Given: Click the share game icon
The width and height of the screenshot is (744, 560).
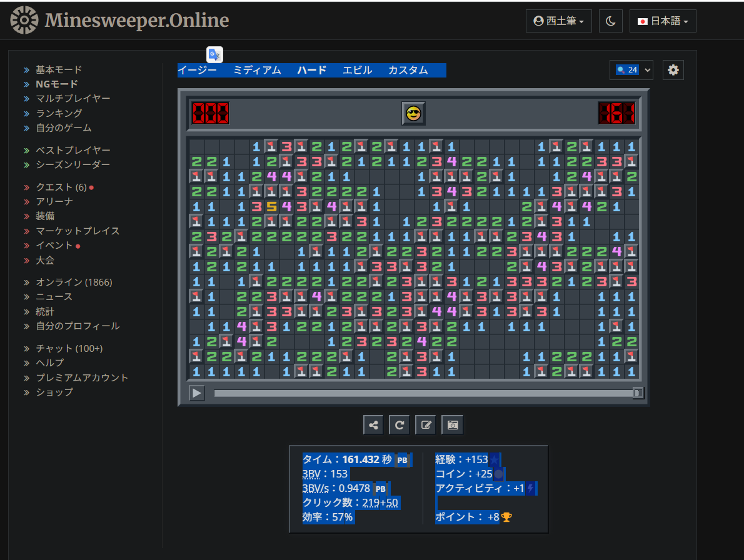Looking at the screenshot, I should pos(373,425).
